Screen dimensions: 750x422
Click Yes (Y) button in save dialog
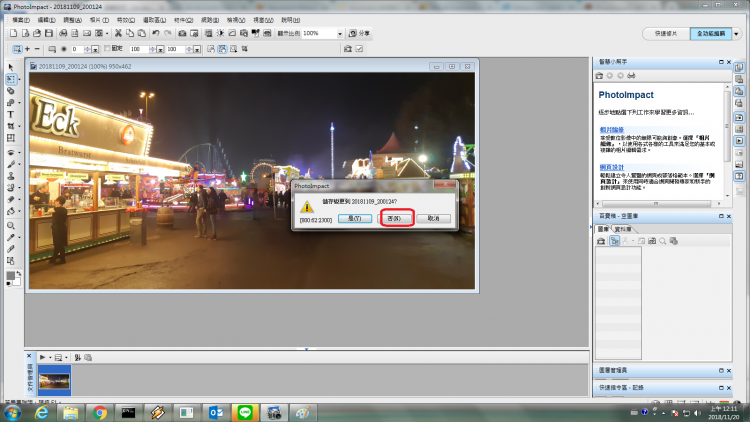point(355,218)
